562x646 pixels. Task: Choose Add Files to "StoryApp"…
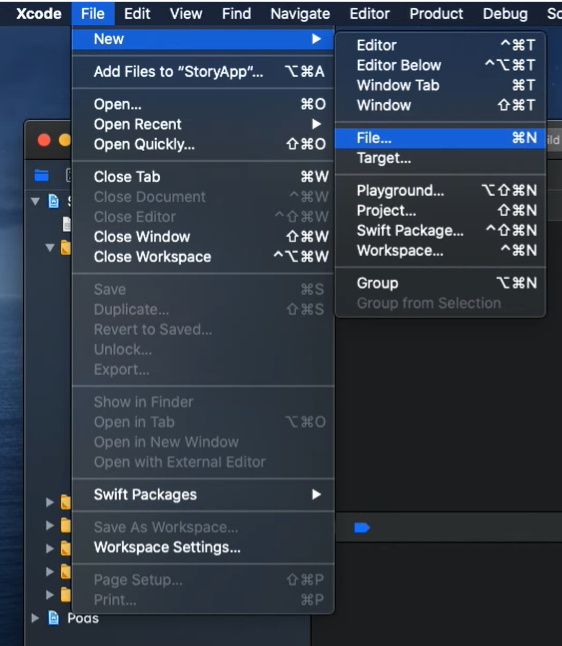203,72
